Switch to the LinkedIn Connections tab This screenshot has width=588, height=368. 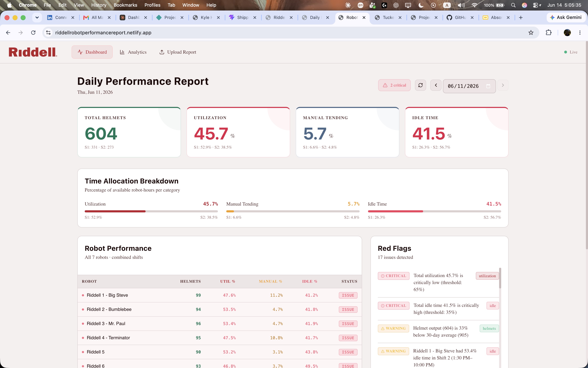(61, 18)
